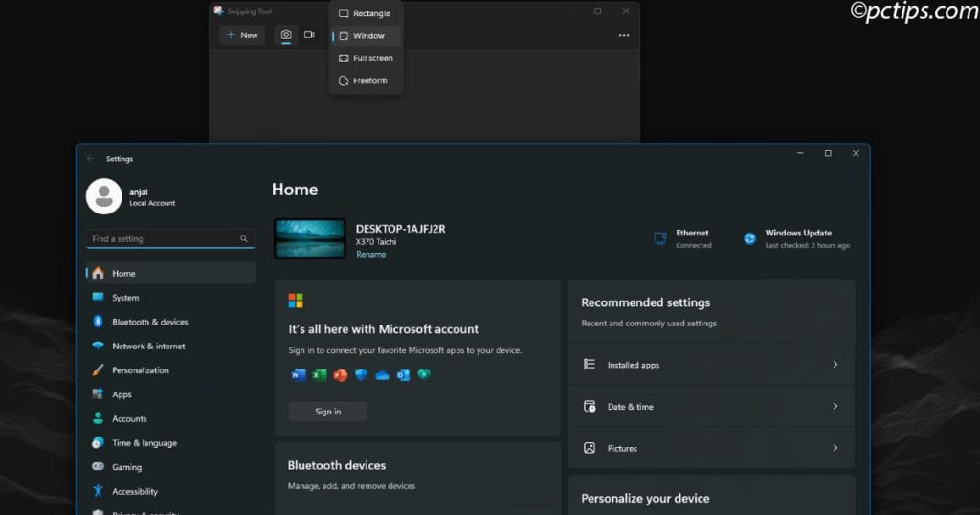Choose Full screen snipping mode
980x515 pixels.
pyautogui.click(x=366, y=58)
